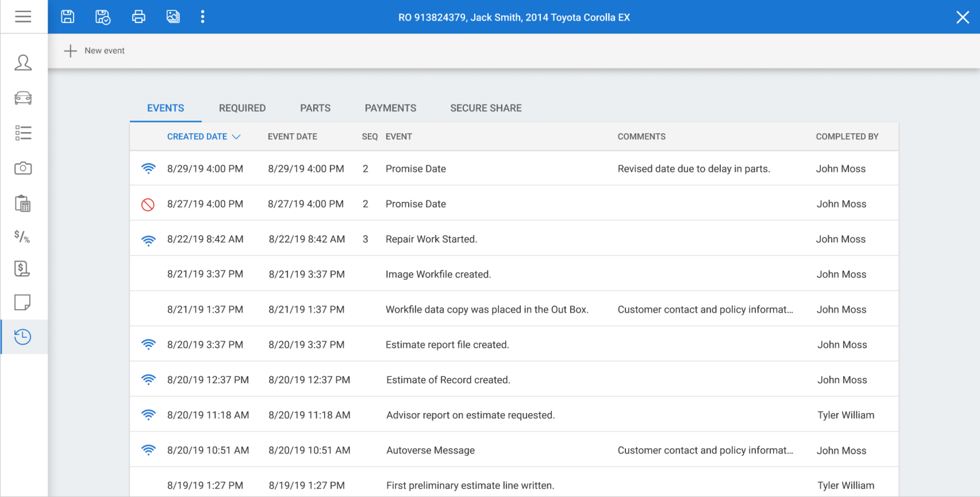980x497 pixels.
Task: Click the Save and complete icon
Action: [x=103, y=17]
